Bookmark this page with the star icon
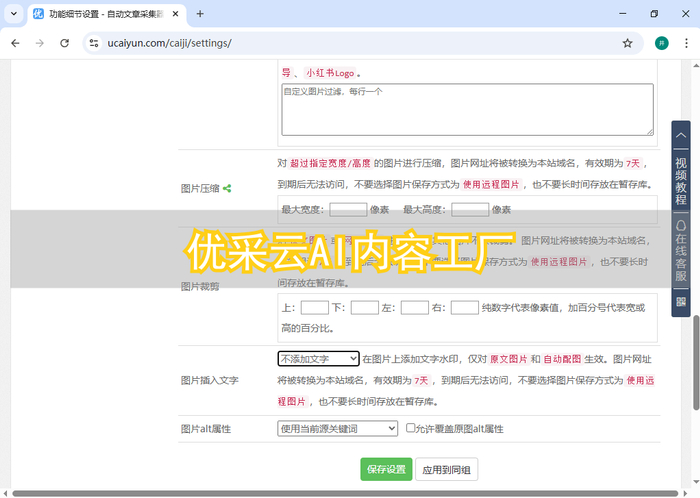This screenshot has height=498, width=700. click(627, 43)
